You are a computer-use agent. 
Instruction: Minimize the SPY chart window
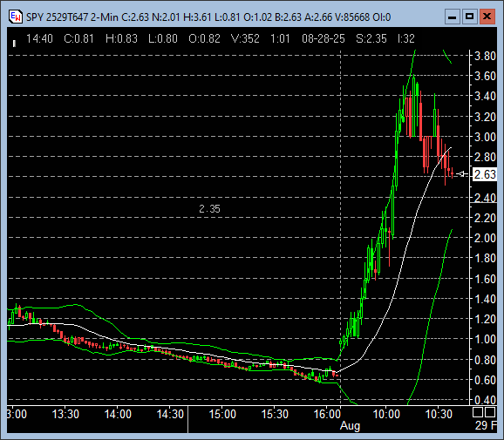click(453, 17)
